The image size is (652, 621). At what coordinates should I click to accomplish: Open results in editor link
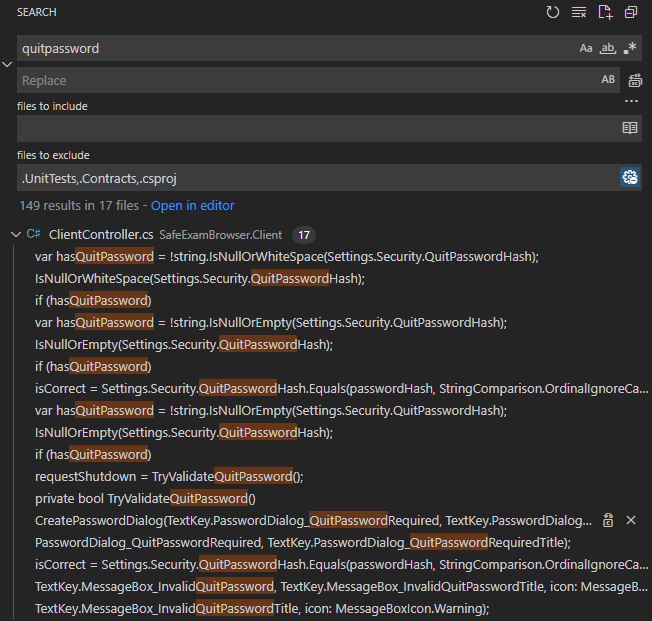(193, 205)
